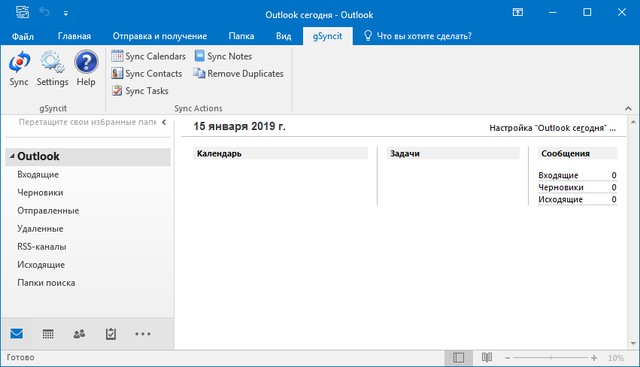
Task: Open Отправленные folder
Action: pos(48,211)
